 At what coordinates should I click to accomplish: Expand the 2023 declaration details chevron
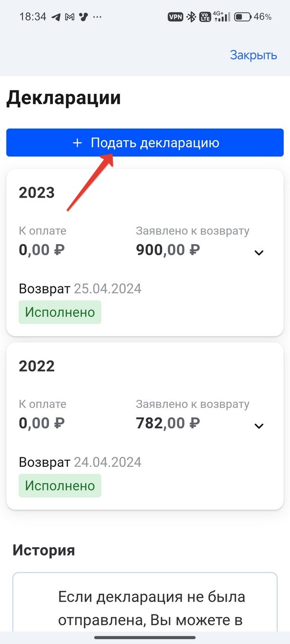(259, 253)
